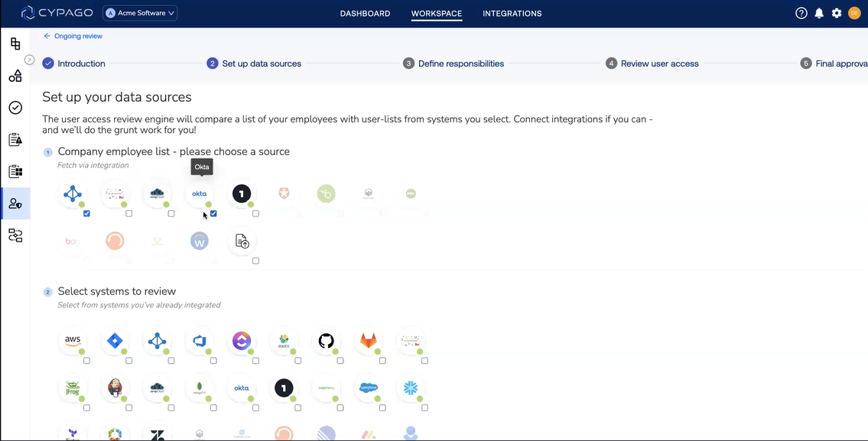
Task: Uncheck the Okta employee source checkbox
Action: point(213,214)
